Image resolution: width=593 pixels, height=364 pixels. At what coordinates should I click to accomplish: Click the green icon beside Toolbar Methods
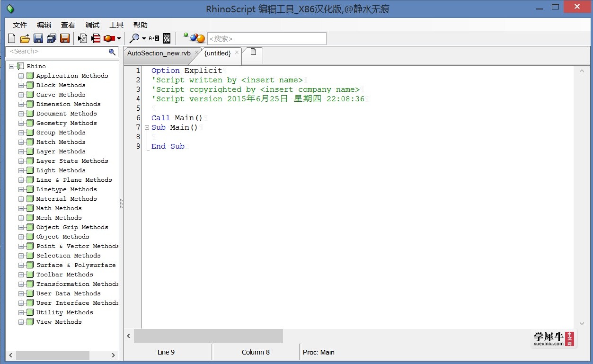(x=30, y=275)
